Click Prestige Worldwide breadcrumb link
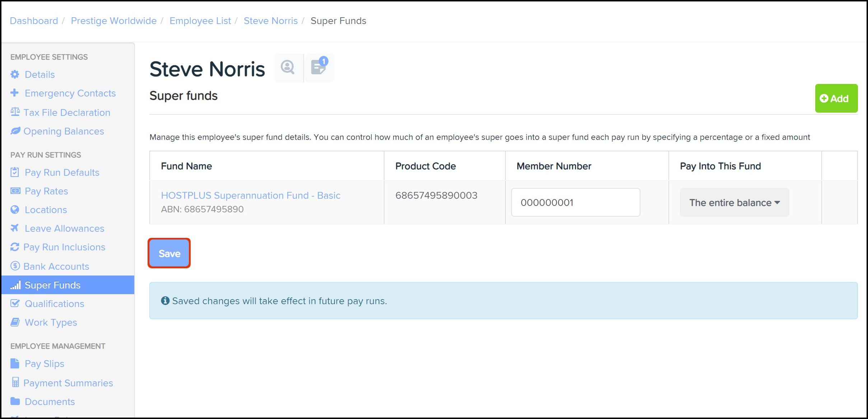868x419 pixels. 113,21
